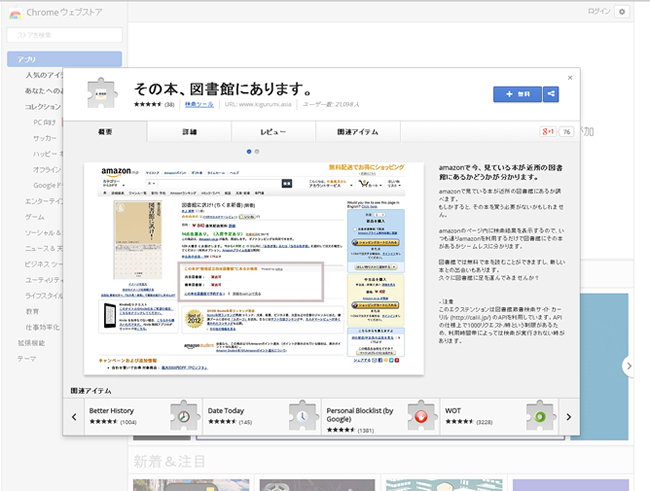Open 拡張機能 section in sidebar
The image size is (650, 491).
pos(31,343)
